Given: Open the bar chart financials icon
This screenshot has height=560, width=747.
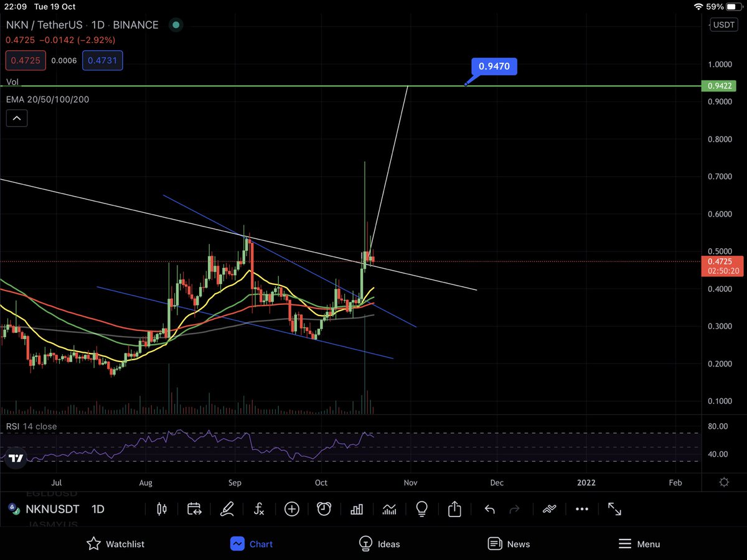Looking at the screenshot, I should (x=357, y=509).
